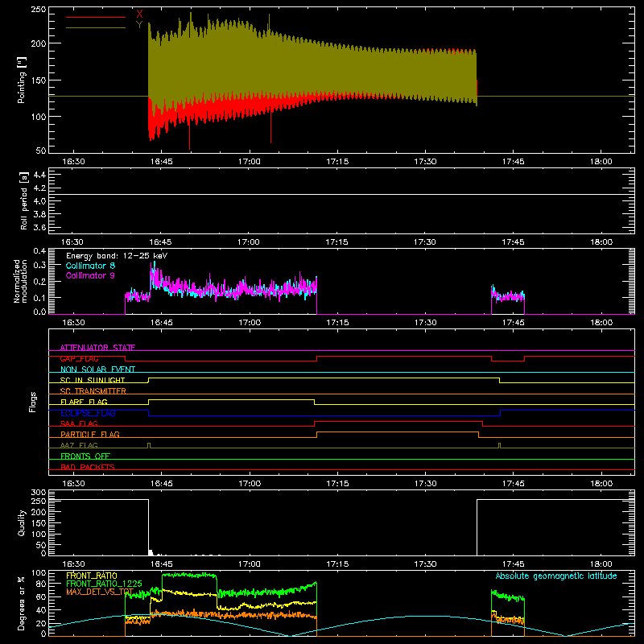Screen dimensions: 644x644
Task: Click the 0.3 tick on the modulation axis
Action: (39, 266)
